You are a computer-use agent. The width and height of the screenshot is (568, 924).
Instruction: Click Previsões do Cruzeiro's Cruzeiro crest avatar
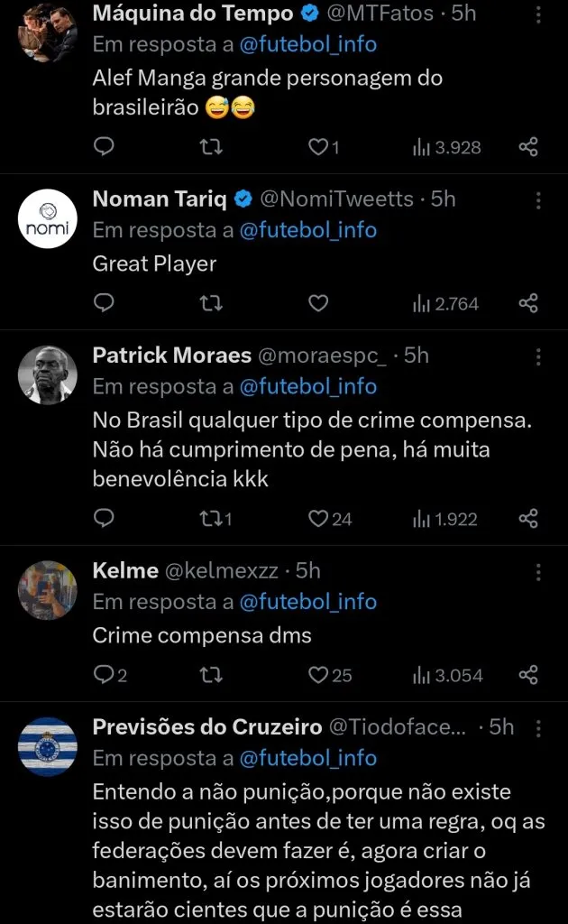point(46,734)
